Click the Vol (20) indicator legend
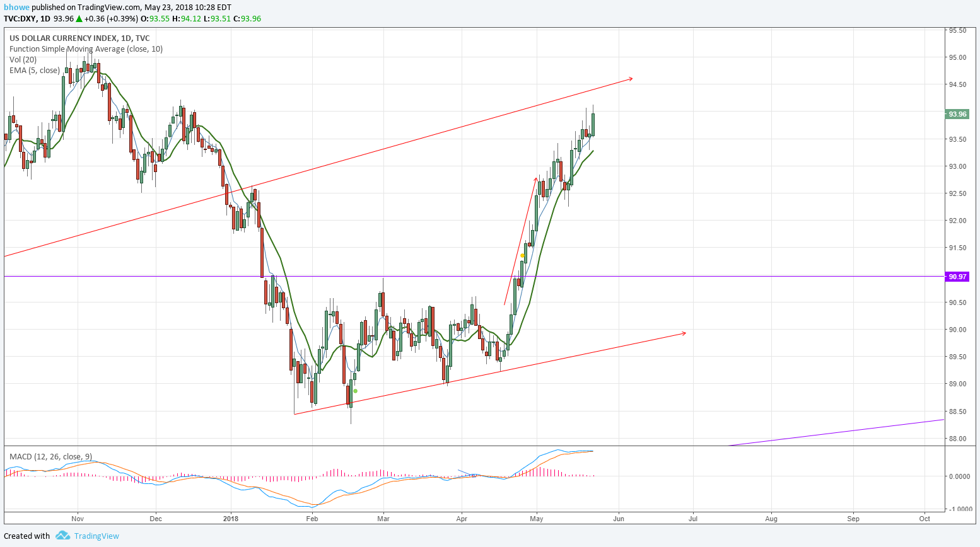The image size is (980, 547). 23,60
